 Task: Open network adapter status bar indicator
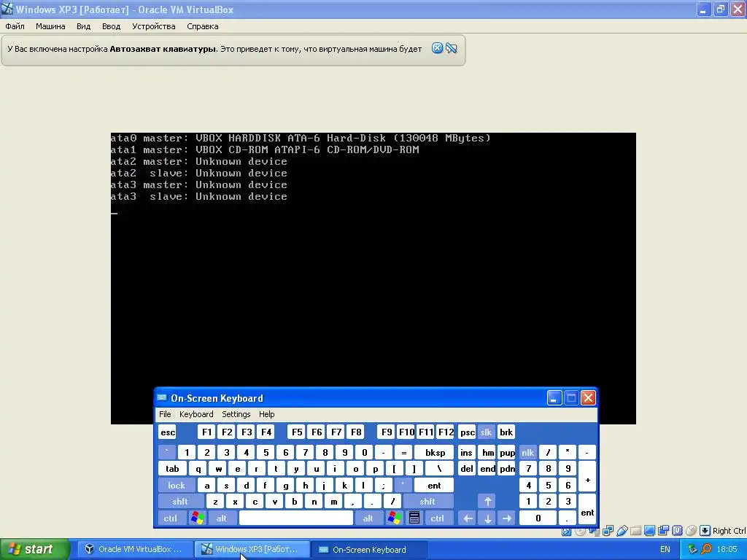(x=608, y=531)
